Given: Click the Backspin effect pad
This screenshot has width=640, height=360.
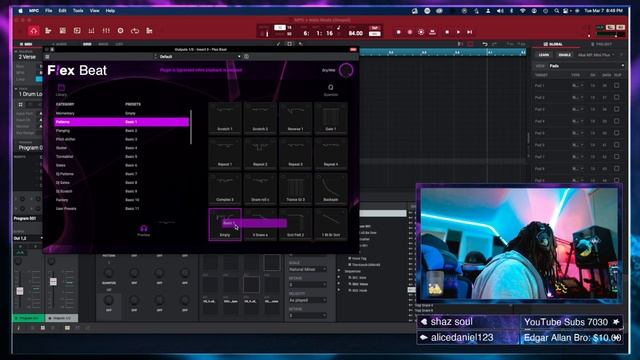Looking at the screenshot, I should pyautogui.click(x=331, y=189).
